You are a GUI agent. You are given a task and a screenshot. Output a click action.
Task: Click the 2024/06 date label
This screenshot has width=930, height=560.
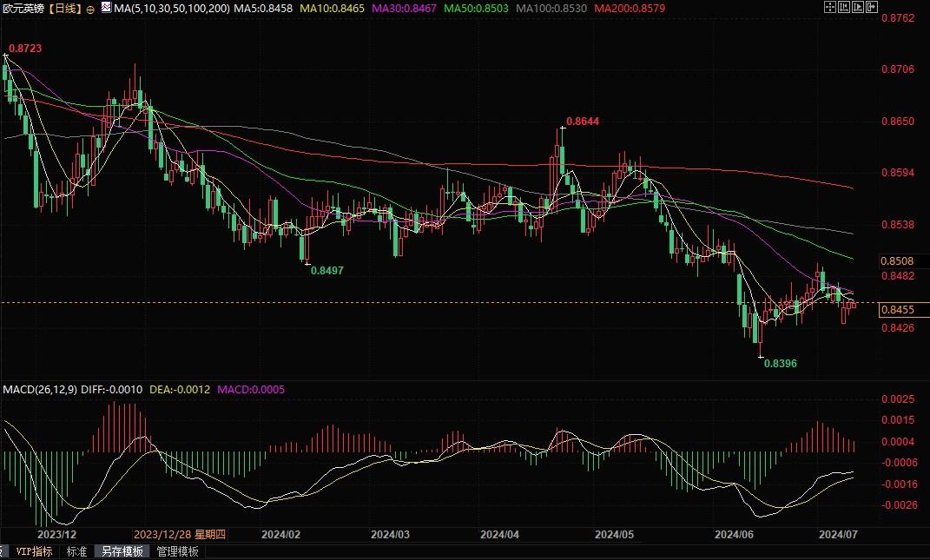735,535
